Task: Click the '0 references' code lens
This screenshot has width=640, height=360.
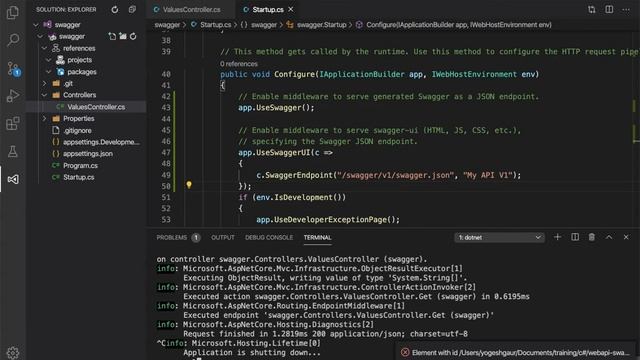Action: tap(239, 64)
